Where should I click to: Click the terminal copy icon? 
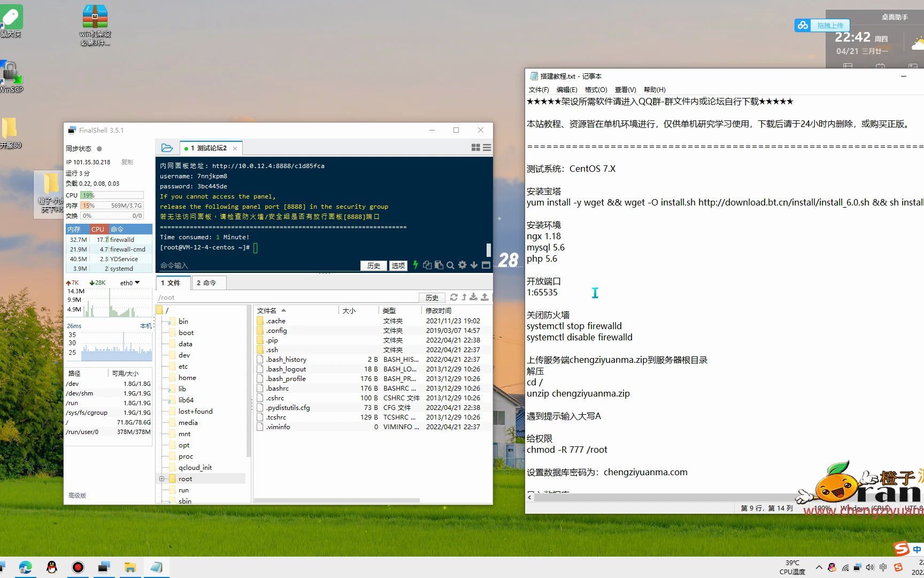point(427,265)
